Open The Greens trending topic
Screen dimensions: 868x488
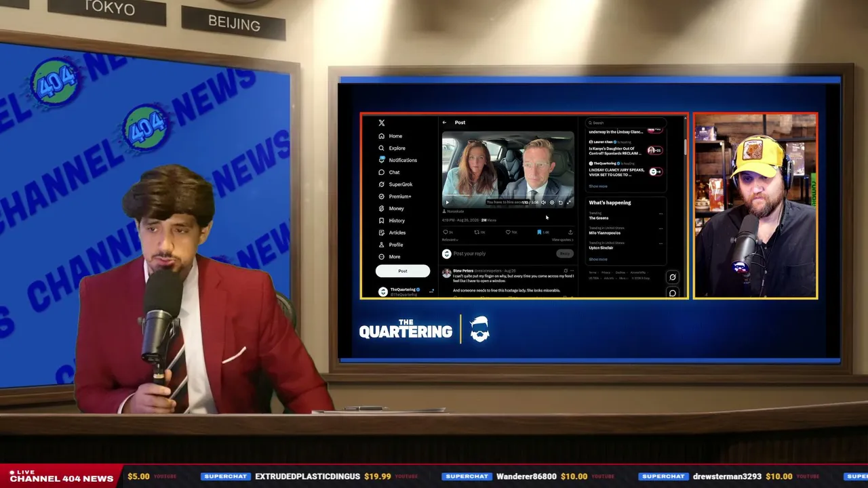(599, 217)
